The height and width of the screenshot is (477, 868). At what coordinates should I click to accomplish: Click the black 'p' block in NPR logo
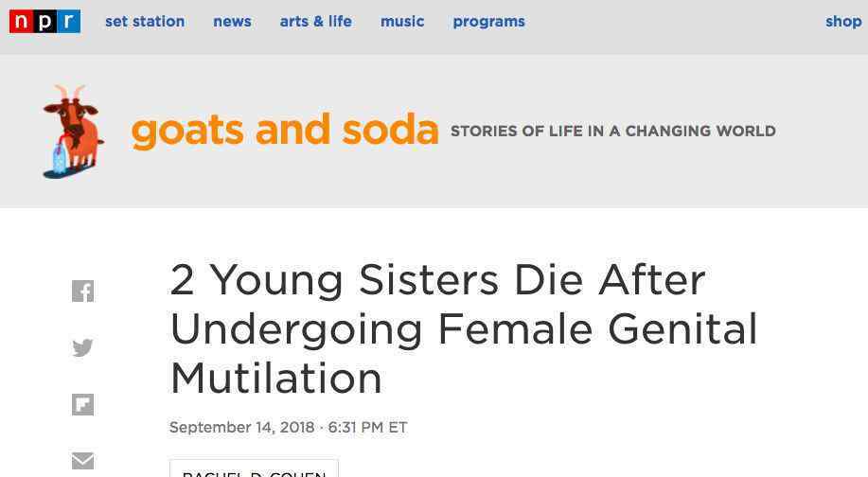point(44,22)
